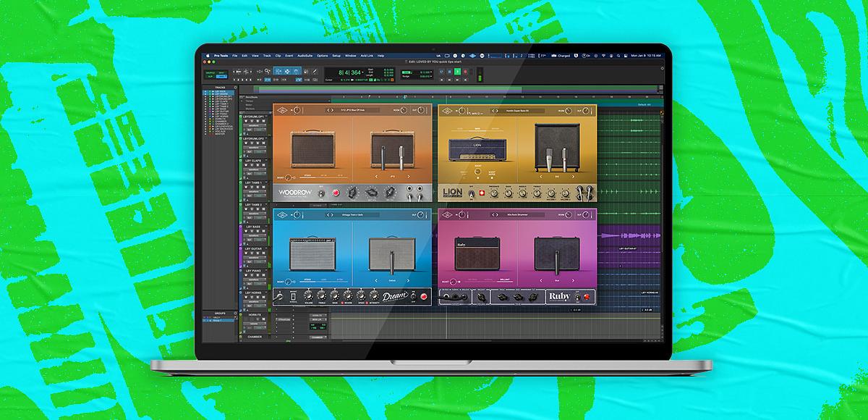The image size is (868, 420).
Task: Enable Slip edit mode
Action: coord(209,77)
